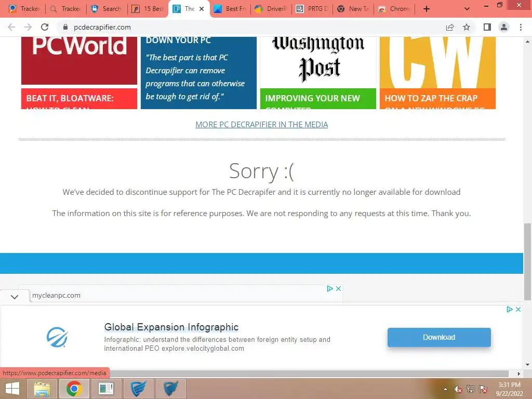The width and height of the screenshot is (532, 399).
Task: Switch to the Best Fr tab
Action: pyautogui.click(x=230, y=9)
